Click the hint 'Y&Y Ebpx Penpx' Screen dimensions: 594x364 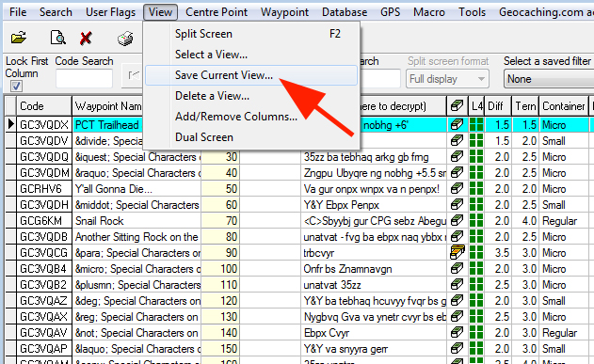click(342, 205)
